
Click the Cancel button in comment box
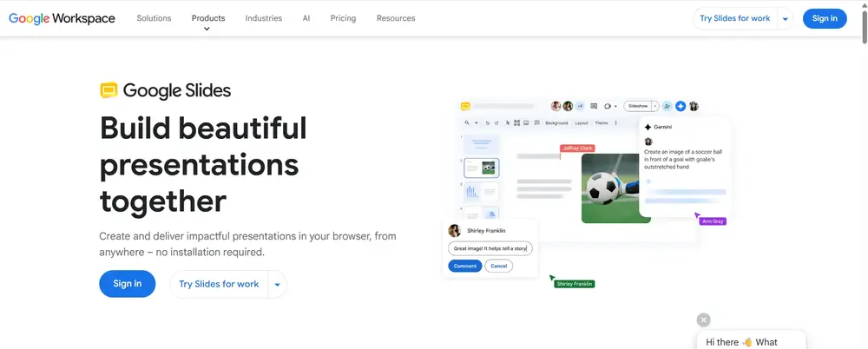click(499, 266)
